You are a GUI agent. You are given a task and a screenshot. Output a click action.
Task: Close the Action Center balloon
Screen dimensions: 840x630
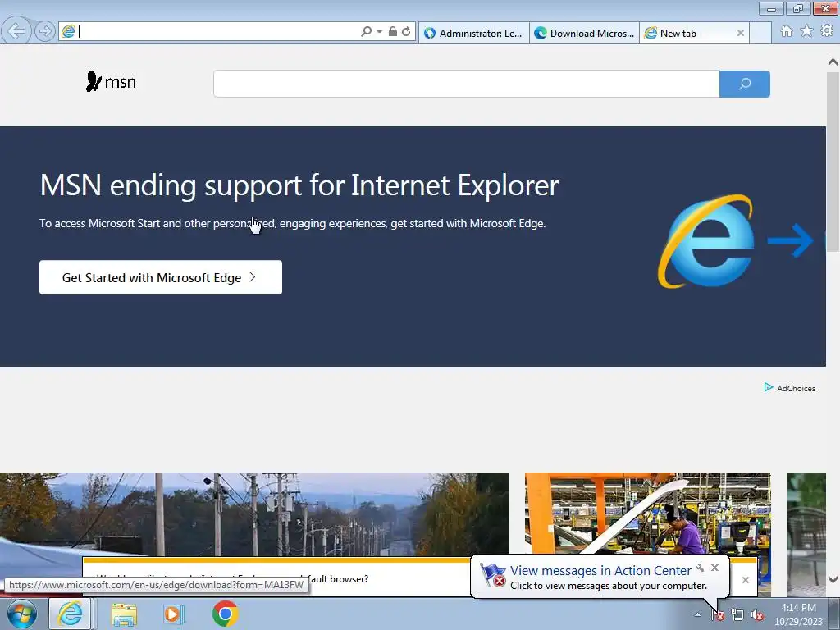pos(714,568)
